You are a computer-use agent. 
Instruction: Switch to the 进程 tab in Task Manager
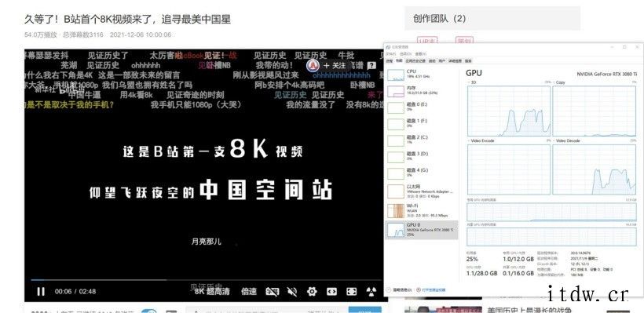coord(390,60)
